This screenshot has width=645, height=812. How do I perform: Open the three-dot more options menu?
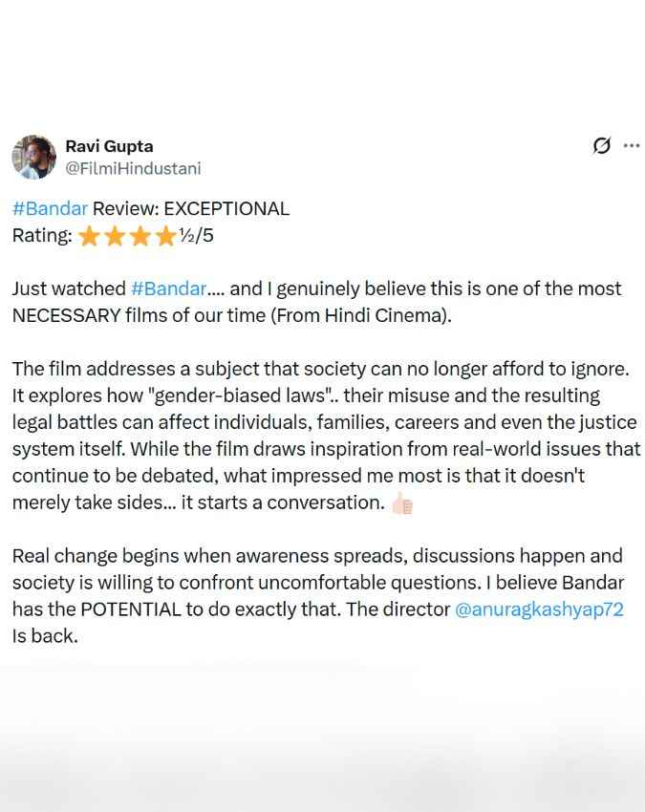(x=632, y=146)
